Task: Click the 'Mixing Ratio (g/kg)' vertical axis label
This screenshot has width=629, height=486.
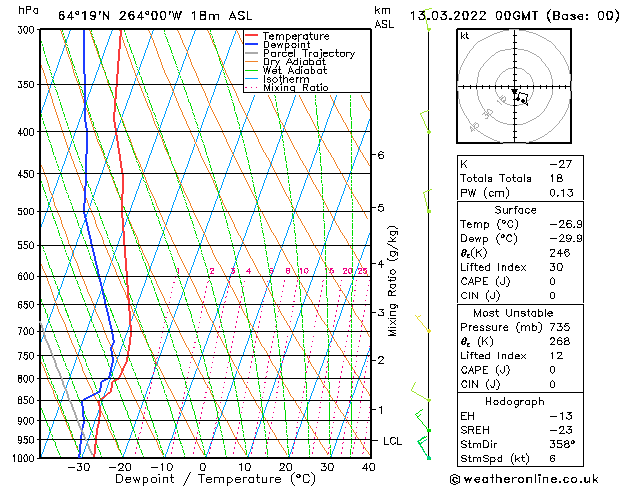Action: coord(392,281)
